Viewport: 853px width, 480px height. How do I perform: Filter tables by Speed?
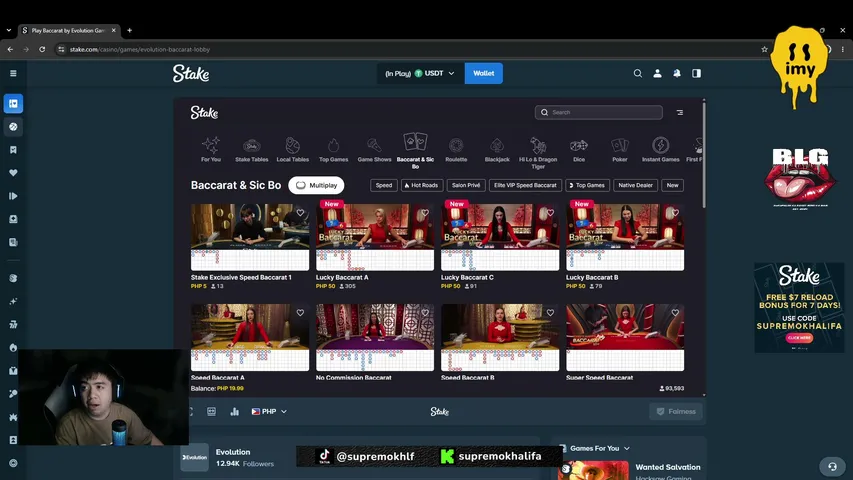click(384, 185)
